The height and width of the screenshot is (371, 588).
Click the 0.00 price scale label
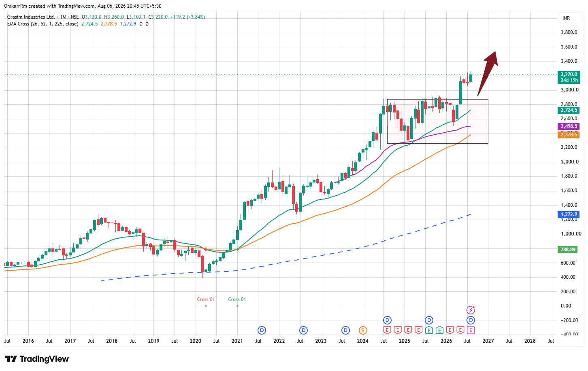tap(566, 306)
